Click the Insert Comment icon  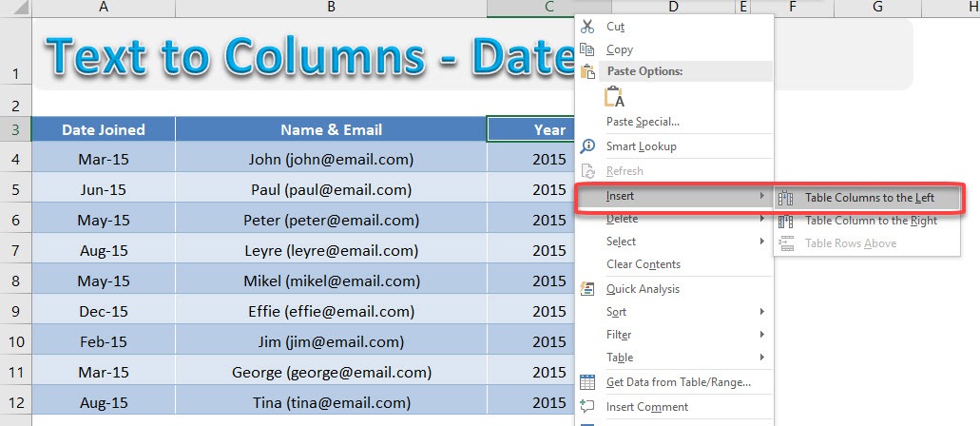586,407
